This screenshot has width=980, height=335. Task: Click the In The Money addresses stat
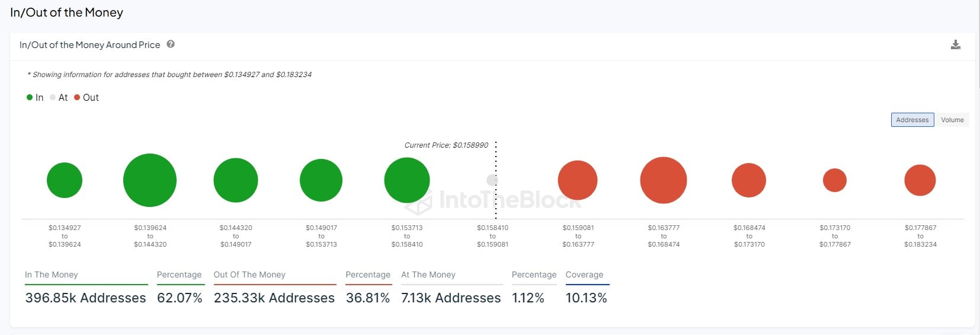click(85, 298)
